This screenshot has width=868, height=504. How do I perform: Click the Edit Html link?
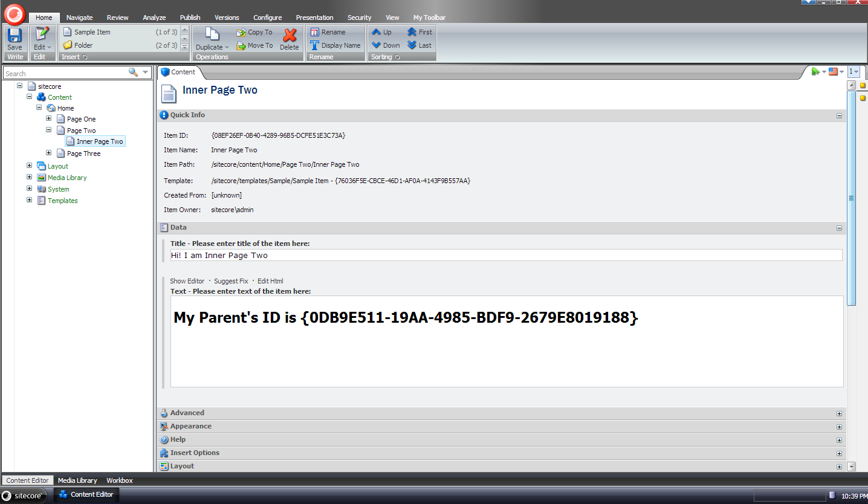click(x=270, y=281)
